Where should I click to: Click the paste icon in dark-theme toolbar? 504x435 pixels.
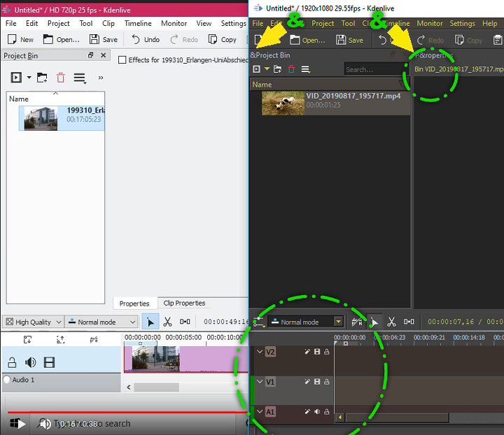(498, 40)
